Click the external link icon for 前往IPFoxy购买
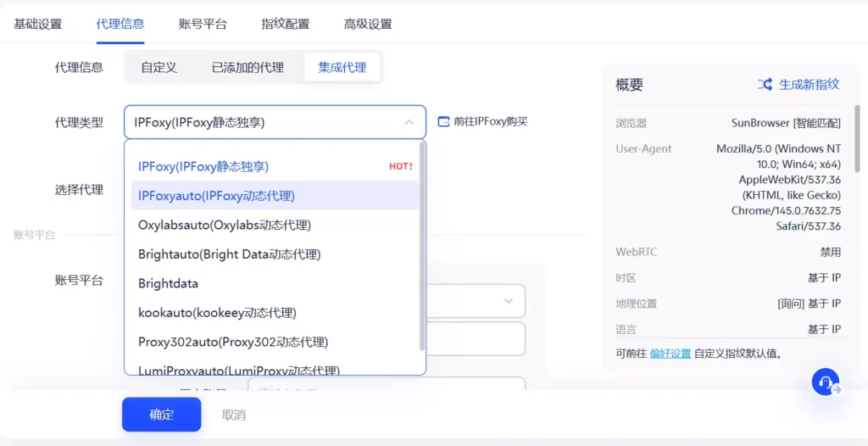This screenshot has height=446, width=868. pyautogui.click(x=443, y=122)
